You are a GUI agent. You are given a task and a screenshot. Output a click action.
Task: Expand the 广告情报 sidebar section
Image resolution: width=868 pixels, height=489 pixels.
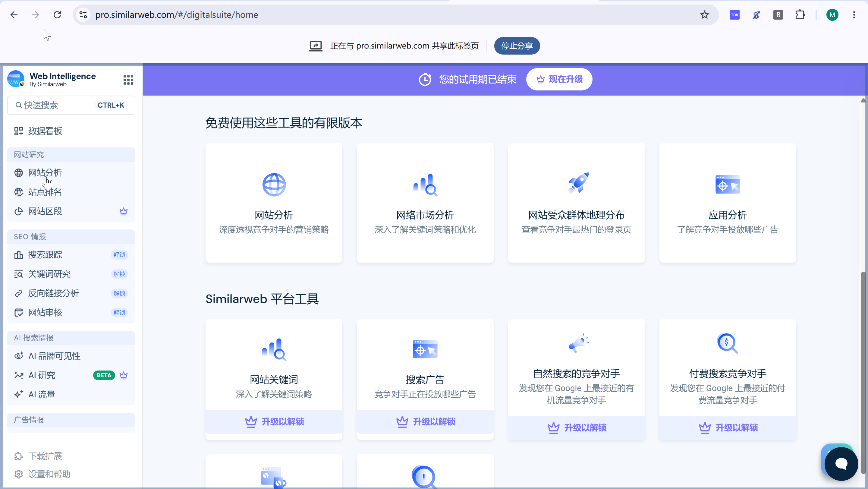[x=71, y=420]
